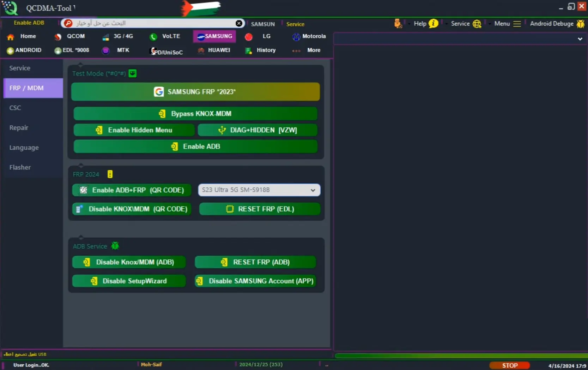Click the More three-dots icon
The width and height of the screenshot is (588, 370).
tap(296, 51)
